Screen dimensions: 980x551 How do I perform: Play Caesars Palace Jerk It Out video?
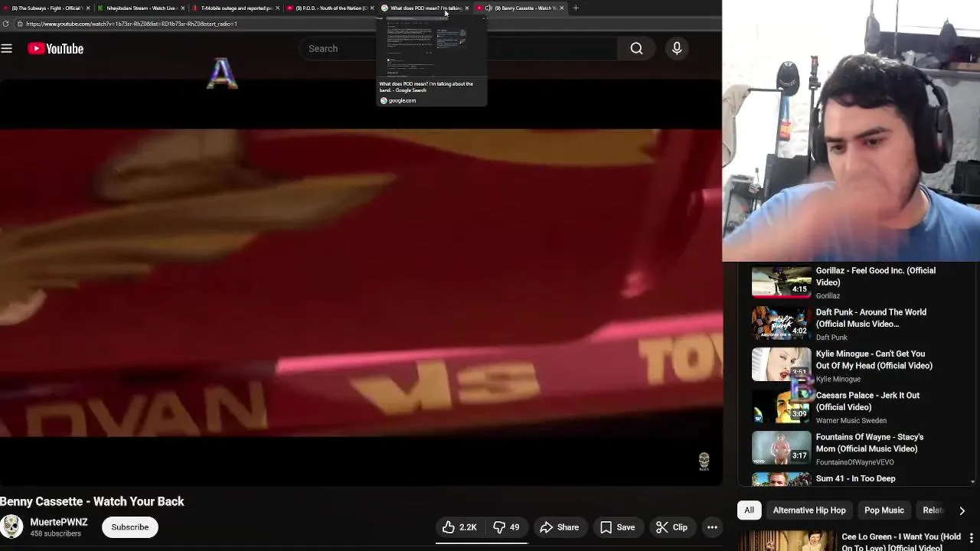(781, 406)
